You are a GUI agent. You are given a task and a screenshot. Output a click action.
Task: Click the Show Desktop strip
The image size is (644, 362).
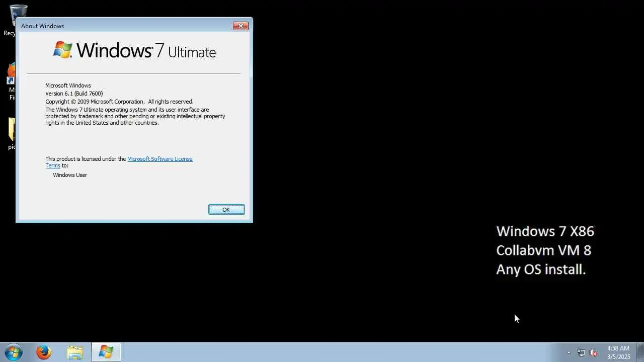click(x=640, y=352)
